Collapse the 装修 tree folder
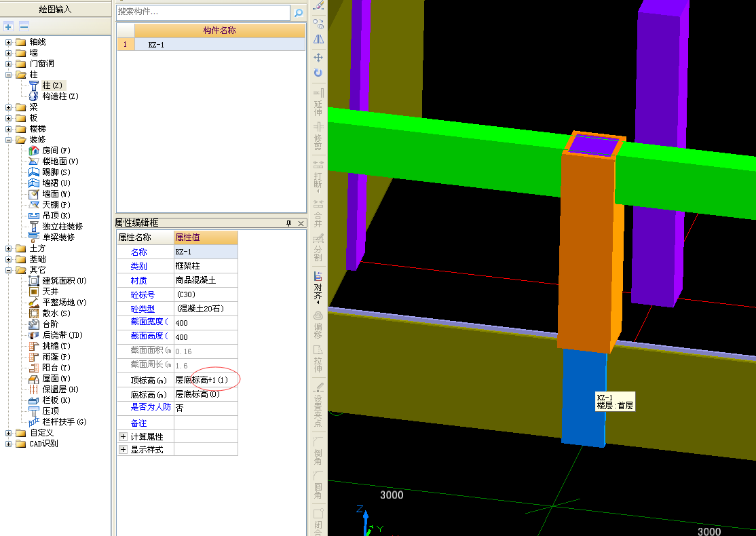The height and width of the screenshot is (536, 756). pos(8,140)
